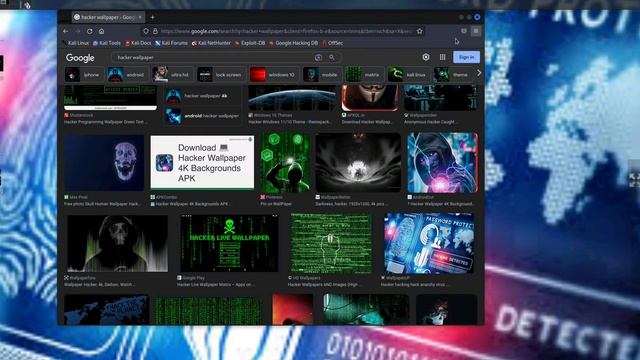Open the grayscale Darkness hacker thumbnail

(x=358, y=162)
